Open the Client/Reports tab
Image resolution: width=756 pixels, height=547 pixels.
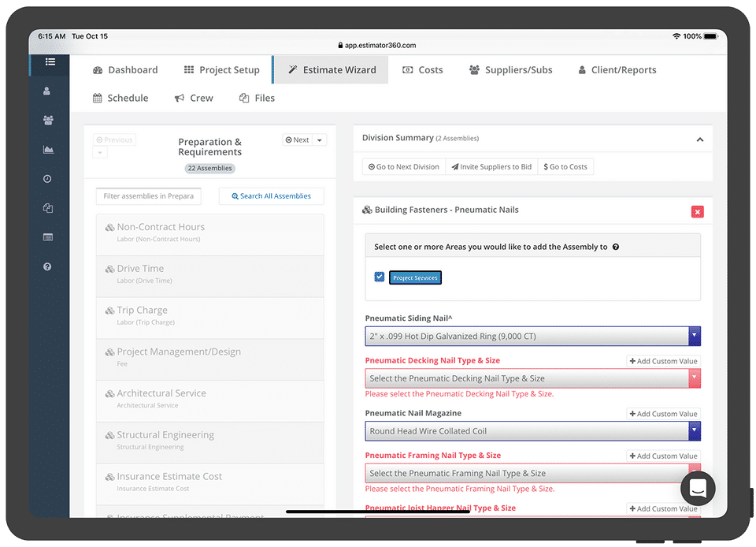(617, 70)
